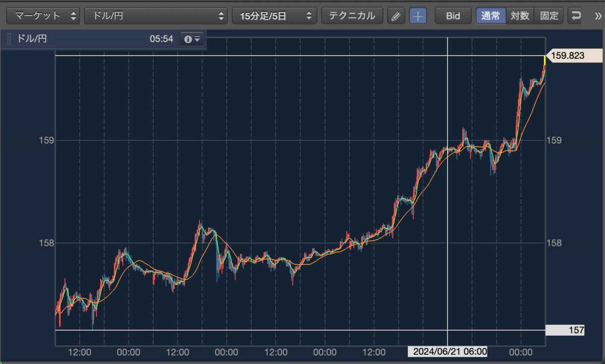Switch scale to 通常 mode
This screenshot has width=605, height=364.
491,16
